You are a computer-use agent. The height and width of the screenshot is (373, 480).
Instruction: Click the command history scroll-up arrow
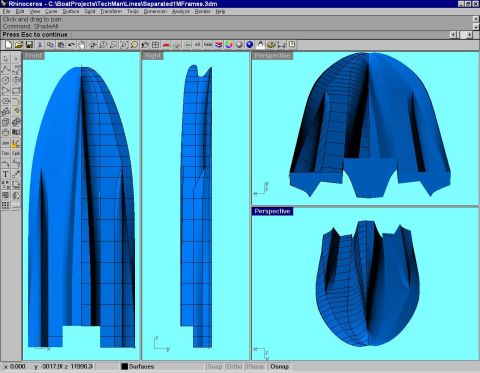476,19
